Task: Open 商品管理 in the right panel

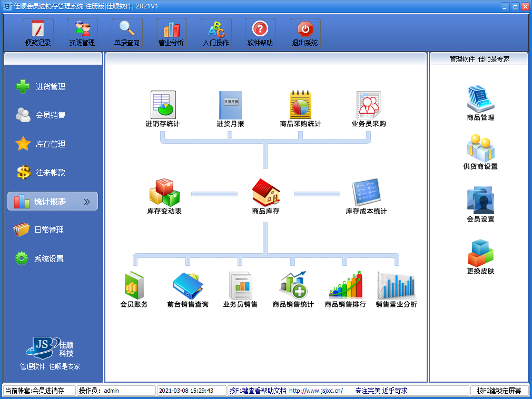Action: tap(480, 103)
